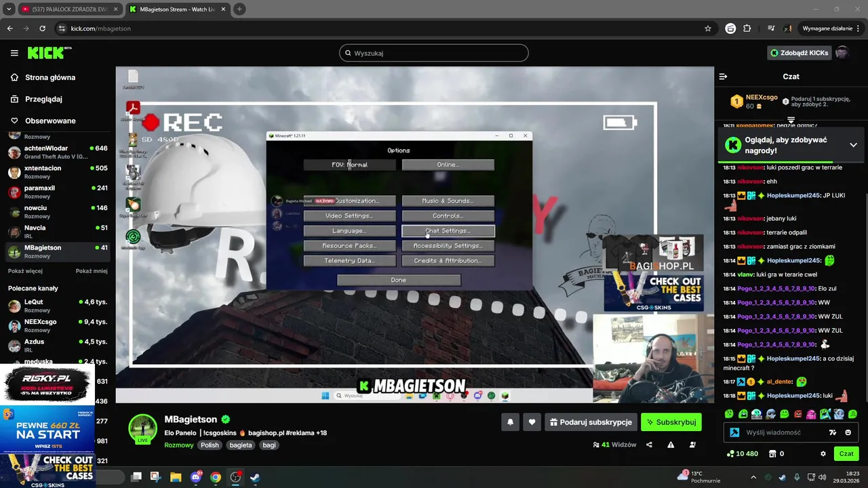Viewport: 868px width, 488px height.
Task: Show hidden tray icons chevron
Action: [x=753, y=477]
